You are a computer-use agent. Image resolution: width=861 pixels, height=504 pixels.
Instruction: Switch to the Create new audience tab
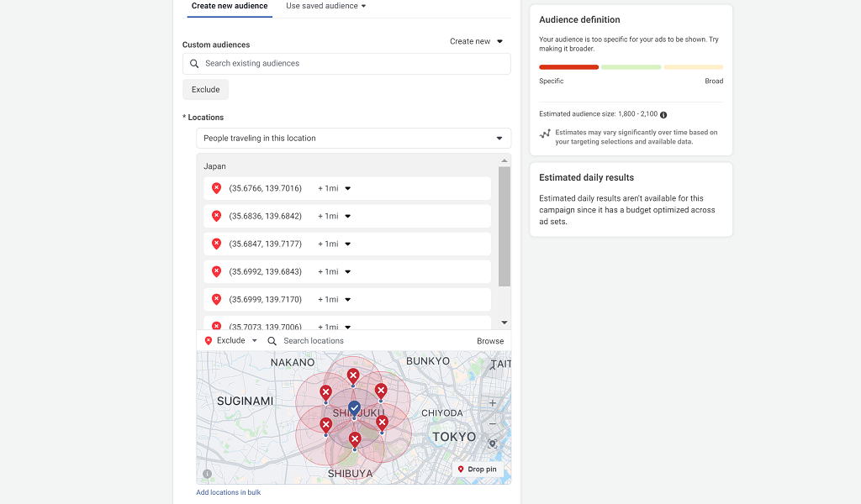(x=230, y=6)
